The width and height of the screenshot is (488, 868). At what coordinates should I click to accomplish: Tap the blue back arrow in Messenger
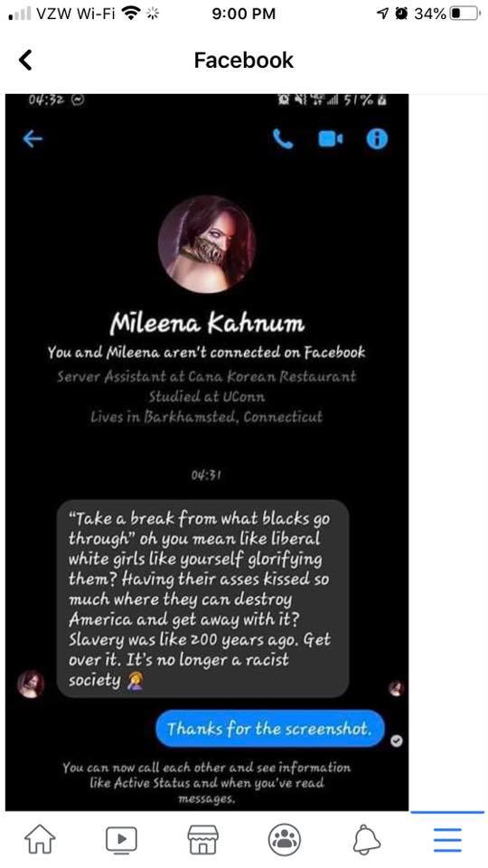33,139
